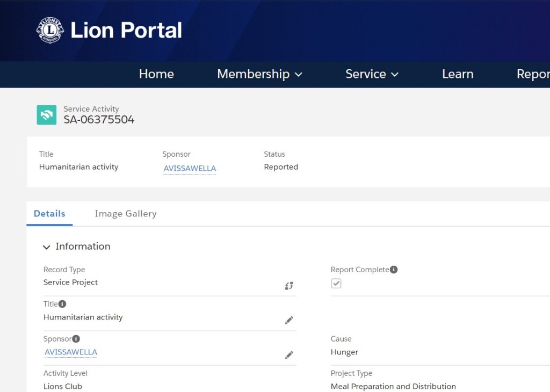Click the Status label in header summary
550x392 pixels.
click(274, 154)
